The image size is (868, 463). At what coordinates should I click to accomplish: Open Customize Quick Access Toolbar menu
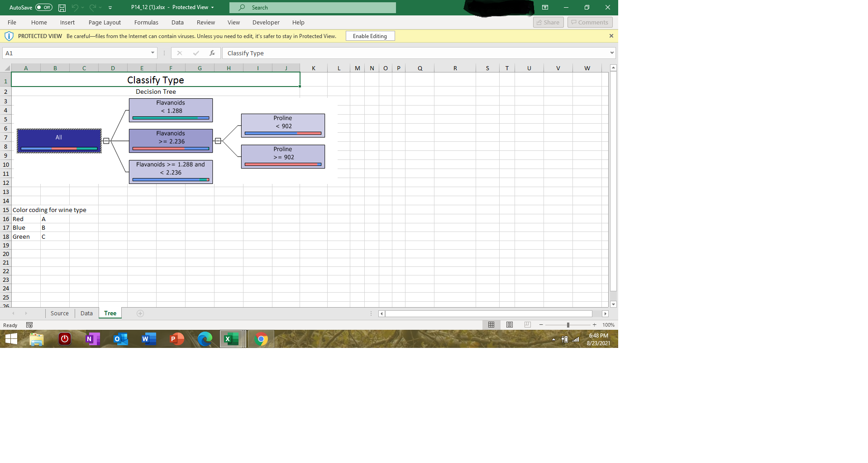click(x=110, y=7)
